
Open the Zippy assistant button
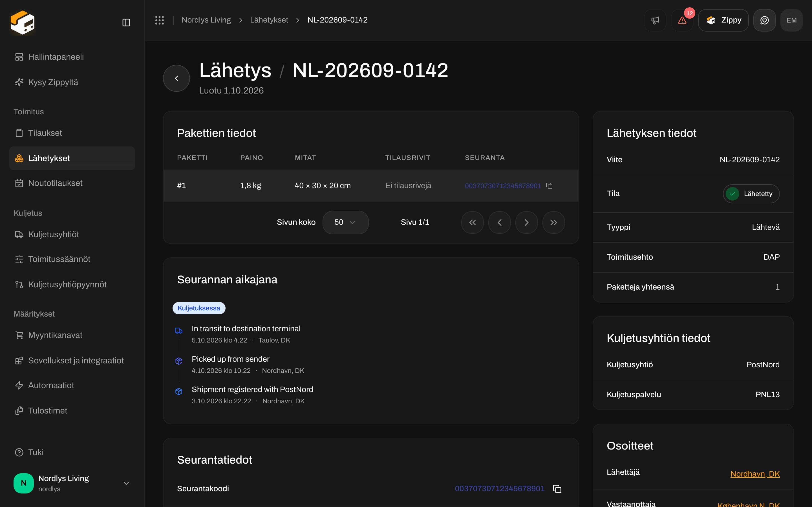[723, 20]
